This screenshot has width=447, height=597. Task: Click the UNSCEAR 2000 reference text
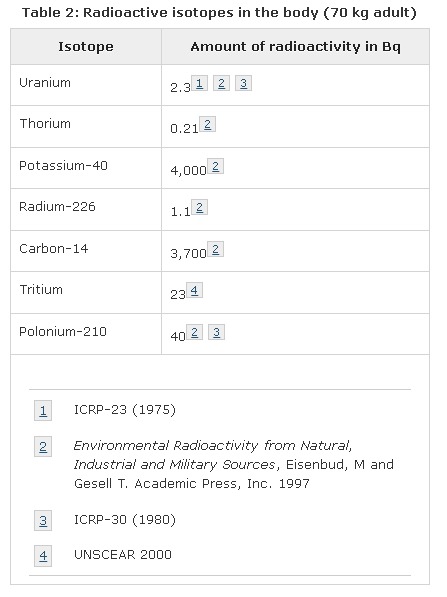[123, 554]
